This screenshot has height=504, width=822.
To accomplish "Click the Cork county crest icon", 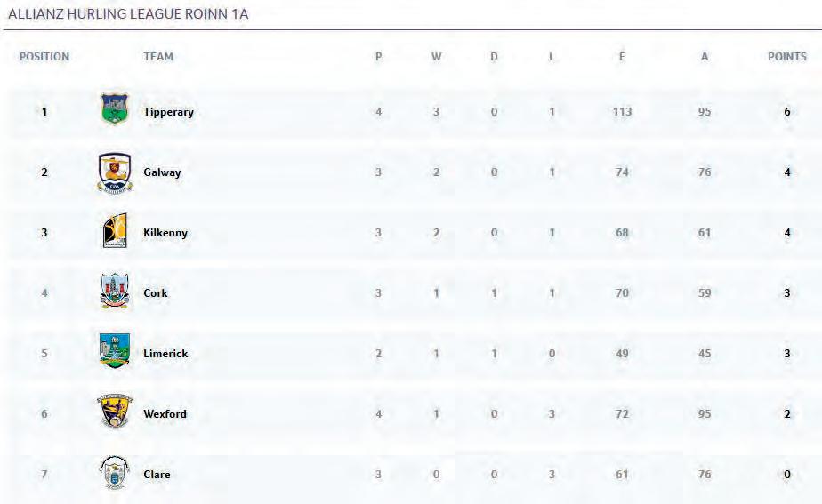I will pyautogui.click(x=114, y=292).
